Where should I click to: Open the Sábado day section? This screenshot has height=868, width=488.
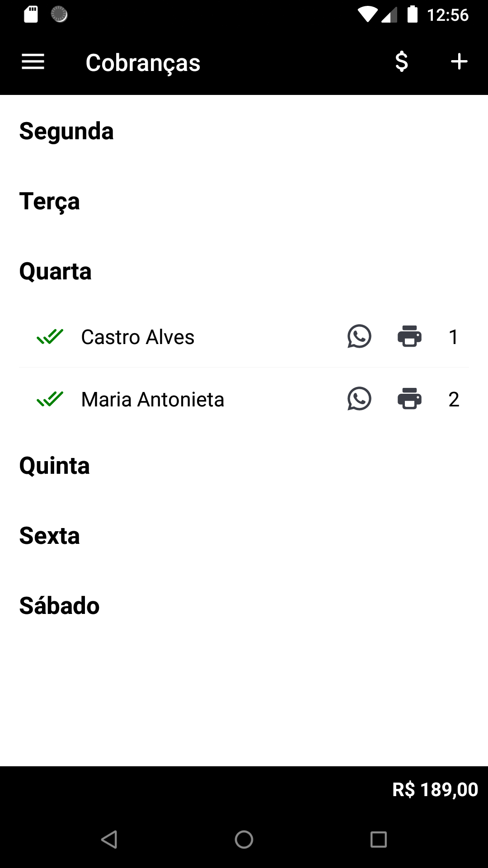point(59,606)
